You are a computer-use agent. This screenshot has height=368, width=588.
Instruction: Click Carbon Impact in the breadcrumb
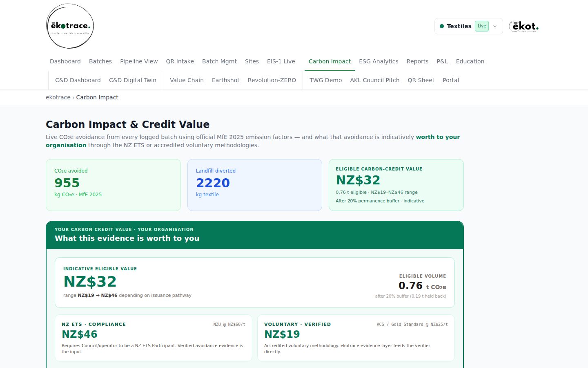97,97
